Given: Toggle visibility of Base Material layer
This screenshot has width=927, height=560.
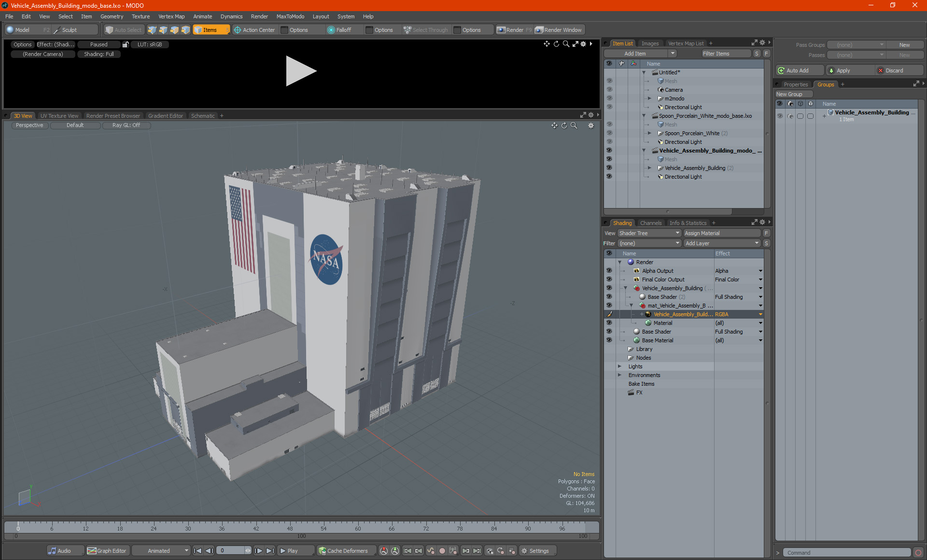Looking at the screenshot, I should [609, 340].
